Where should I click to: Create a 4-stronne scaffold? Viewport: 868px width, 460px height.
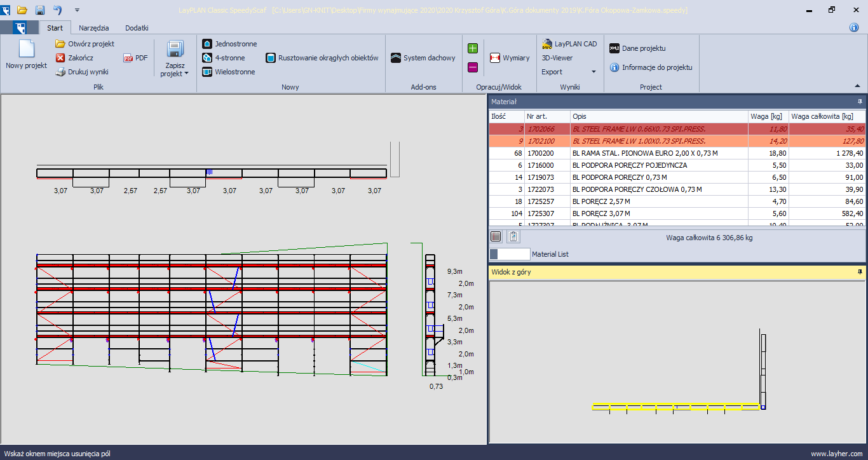223,58
